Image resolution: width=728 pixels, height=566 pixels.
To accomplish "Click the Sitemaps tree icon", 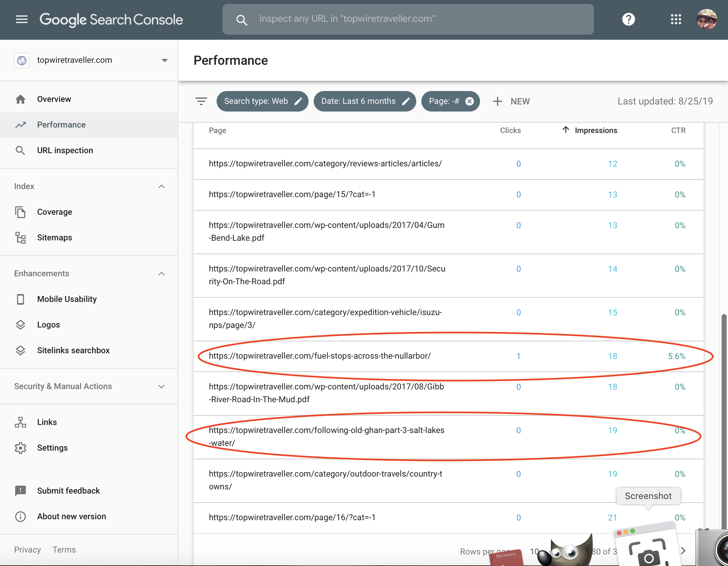I will pos(20,238).
